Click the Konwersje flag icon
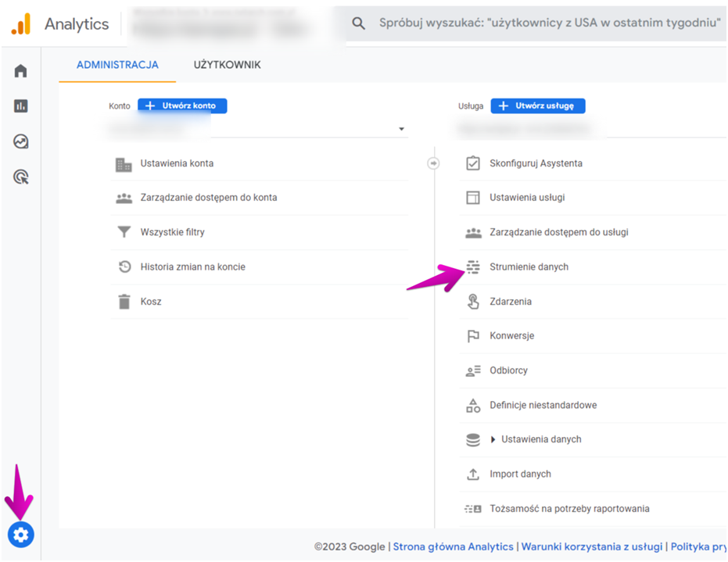 [472, 336]
